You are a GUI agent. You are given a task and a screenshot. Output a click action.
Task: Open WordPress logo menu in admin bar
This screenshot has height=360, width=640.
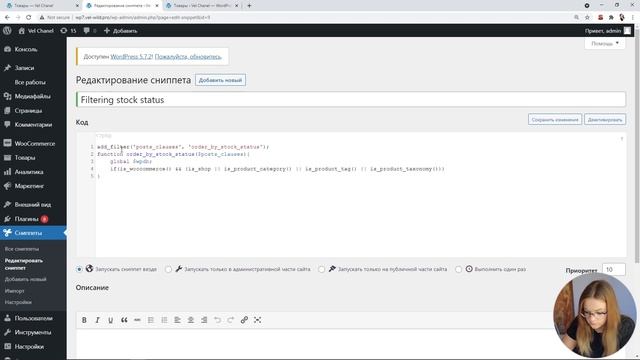7,31
